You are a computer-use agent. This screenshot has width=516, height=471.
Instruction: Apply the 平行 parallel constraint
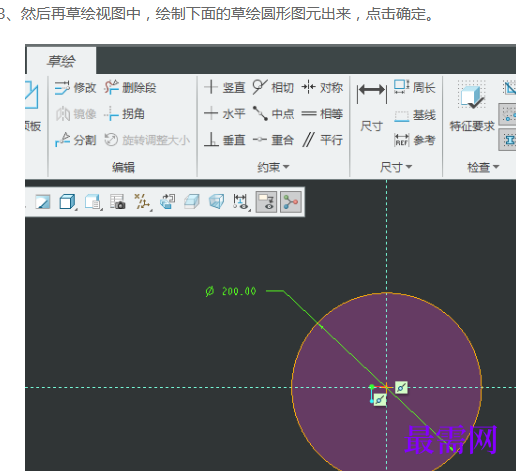tap(322, 140)
